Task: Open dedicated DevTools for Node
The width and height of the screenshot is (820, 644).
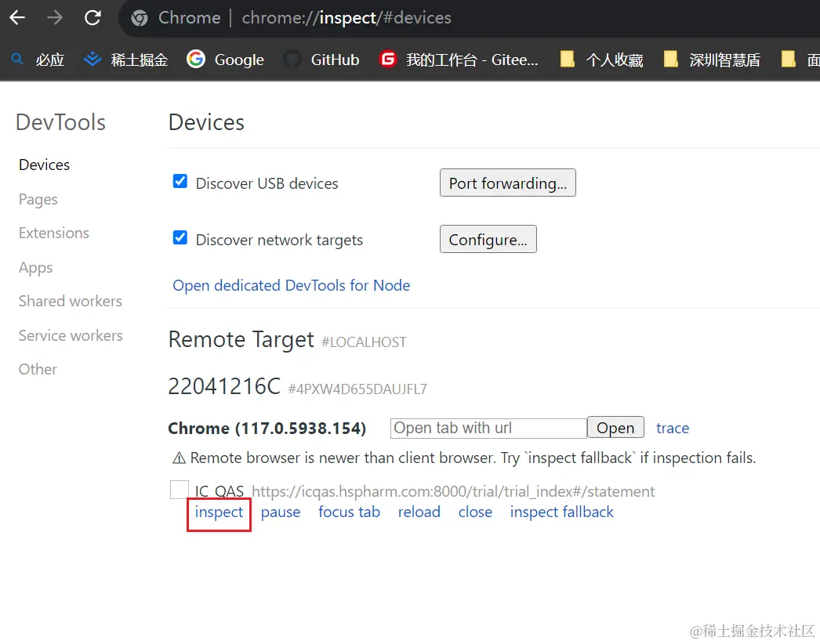Action: 292,285
